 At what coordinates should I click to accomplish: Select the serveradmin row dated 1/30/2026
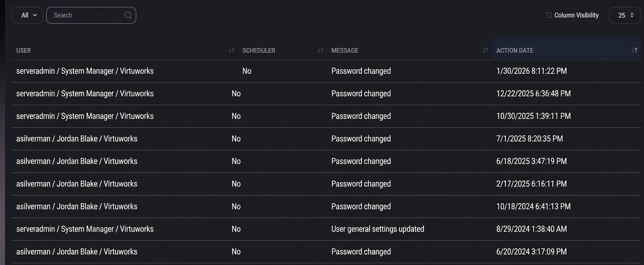point(321,71)
